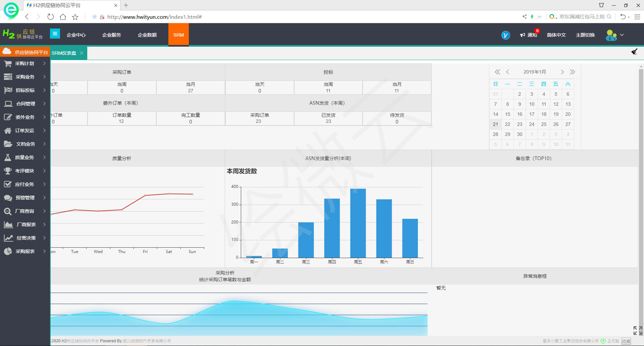Select January 30 in the calendar
The height and width of the screenshot is (346, 644).
tap(520, 134)
